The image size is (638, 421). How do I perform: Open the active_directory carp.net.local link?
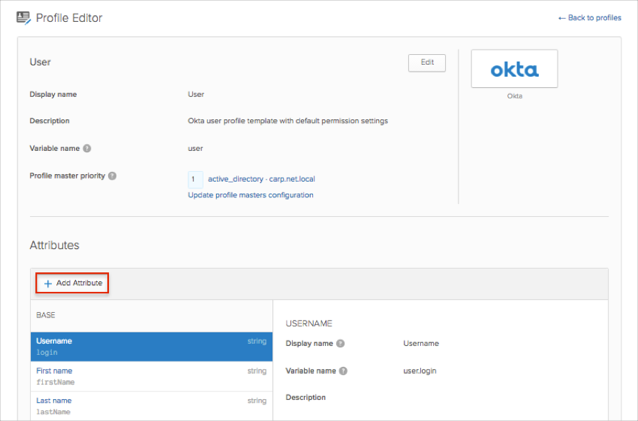click(x=261, y=179)
